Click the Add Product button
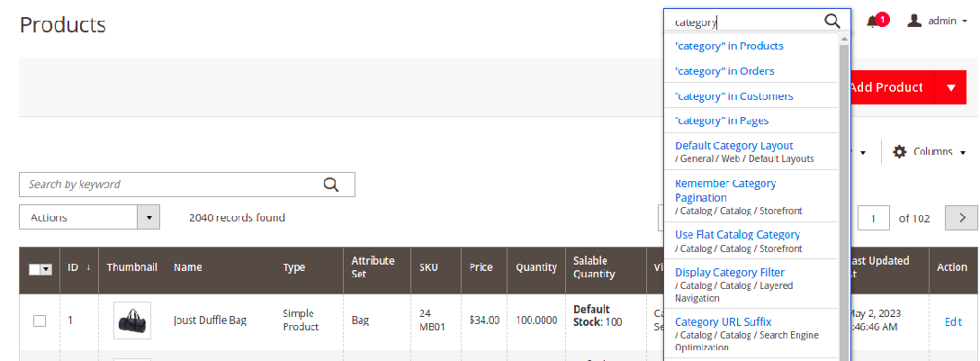The image size is (980, 361). 886,87
